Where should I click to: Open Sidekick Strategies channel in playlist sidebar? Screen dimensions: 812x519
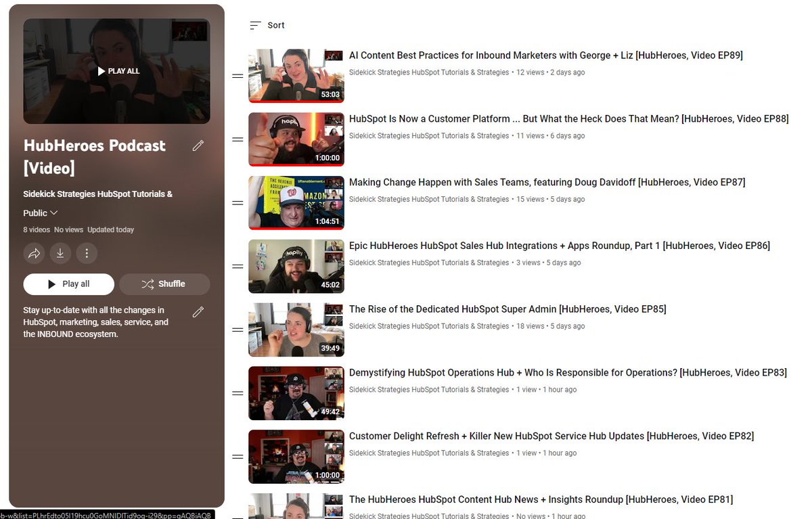pyautogui.click(x=98, y=194)
